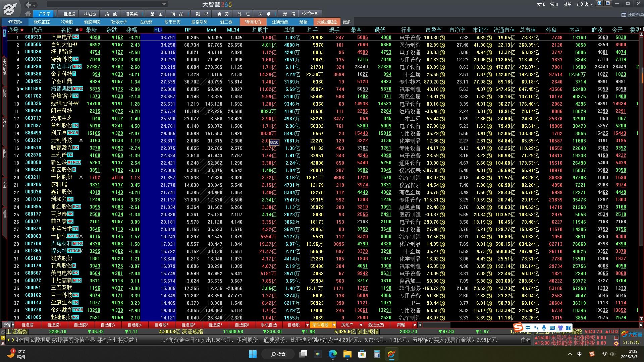Switch to the 科创板 main tab

90,14
